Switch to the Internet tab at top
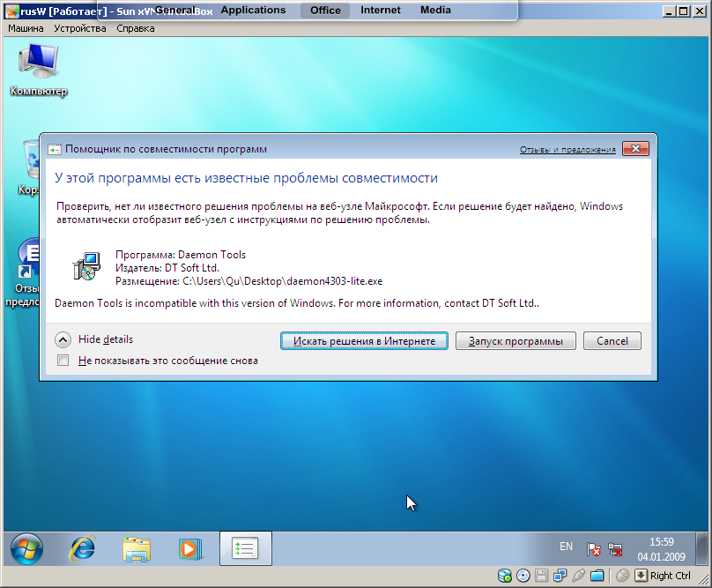Image resolution: width=712 pixels, height=588 pixels. pyautogui.click(x=380, y=11)
